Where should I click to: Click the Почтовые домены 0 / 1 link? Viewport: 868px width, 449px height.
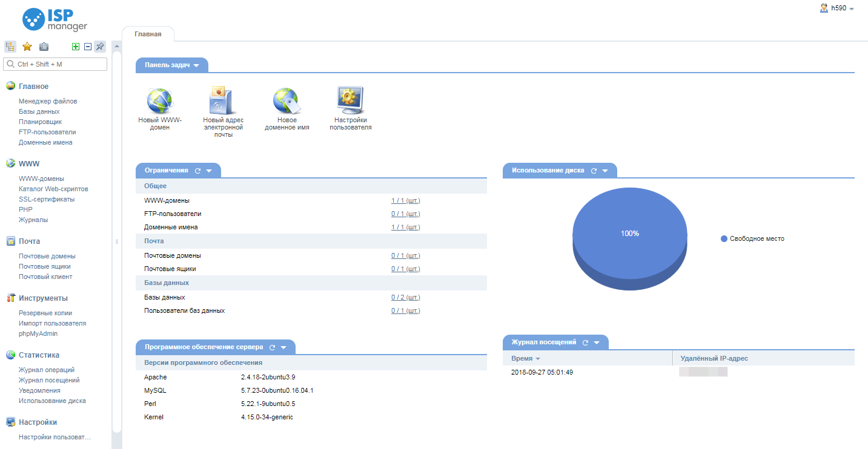click(406, 255)
